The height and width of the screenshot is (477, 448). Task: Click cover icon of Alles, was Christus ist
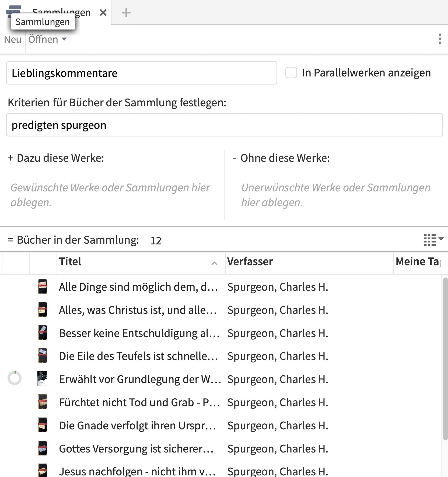pos(43,309)
